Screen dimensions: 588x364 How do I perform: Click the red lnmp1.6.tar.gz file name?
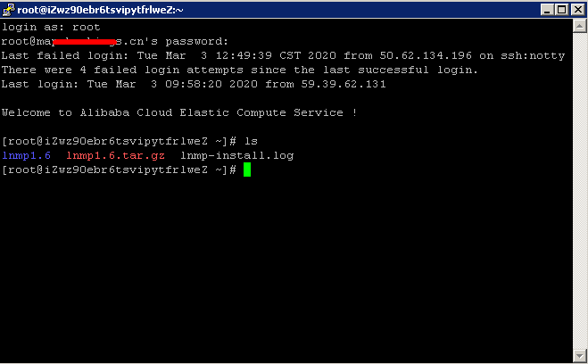click(115, 155)
